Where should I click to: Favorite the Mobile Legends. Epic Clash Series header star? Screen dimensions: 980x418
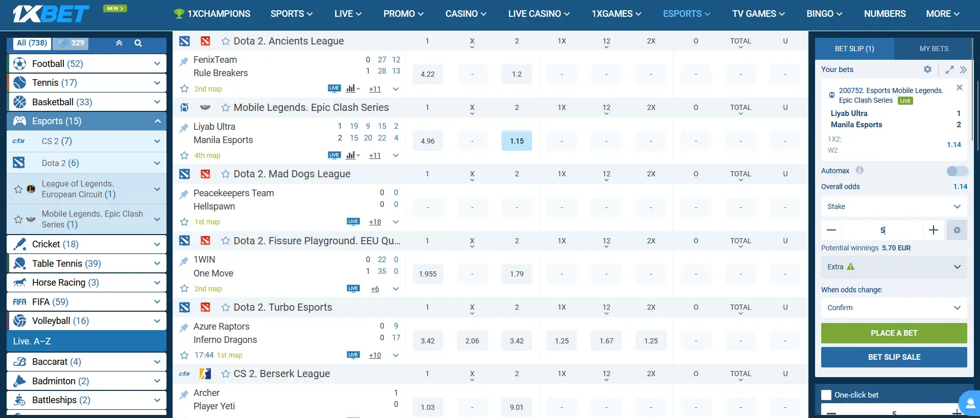pos(225,108)
